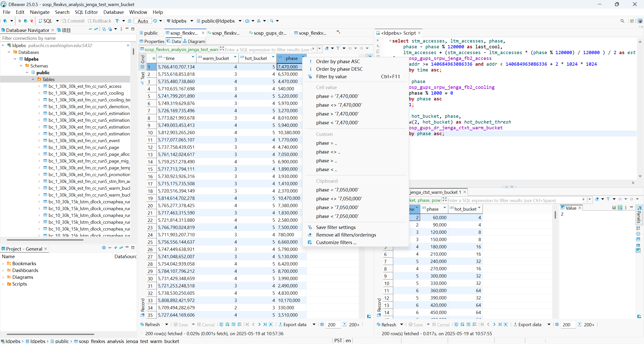Click filter funnel icon in right result panel
The height and width of the screenshot is (344, 644).
tap(608, 199)
